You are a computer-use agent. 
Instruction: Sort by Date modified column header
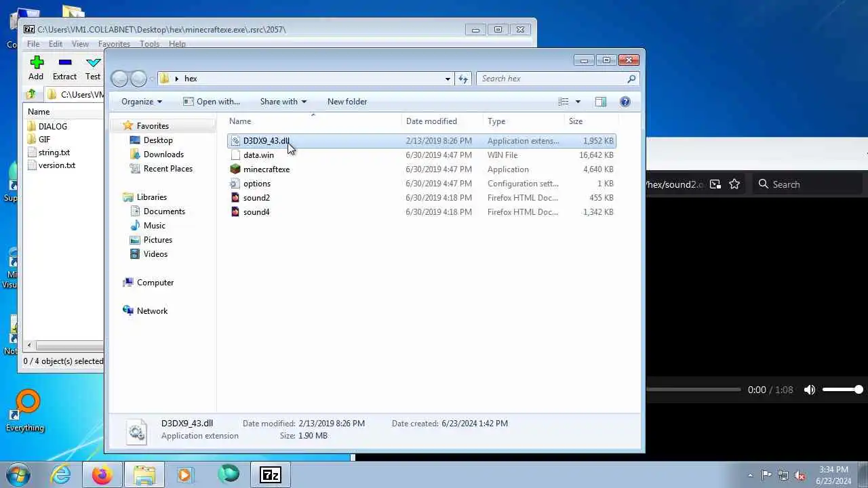(442, 121)
